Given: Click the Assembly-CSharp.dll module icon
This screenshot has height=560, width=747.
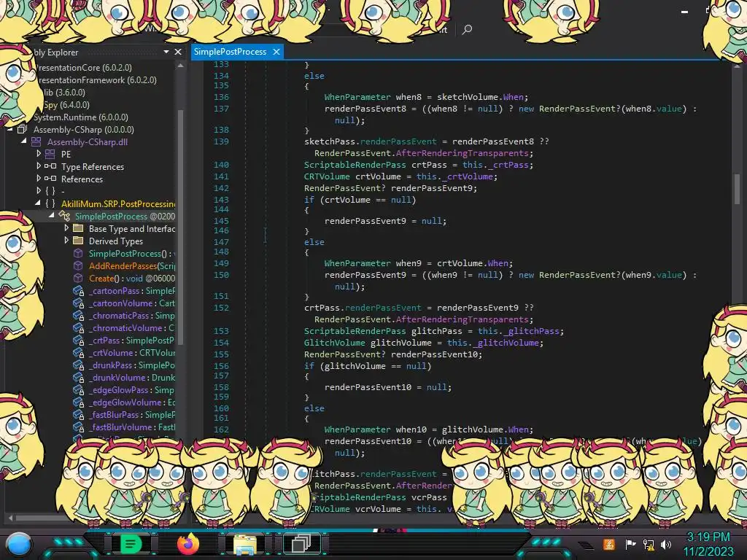Looking at the screenshot, I should coord(36,141).
